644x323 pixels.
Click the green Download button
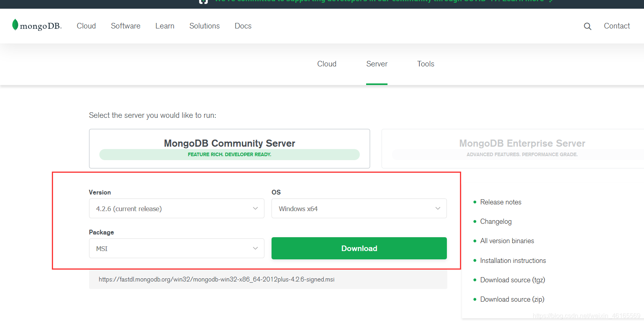[x=359, y=248]
